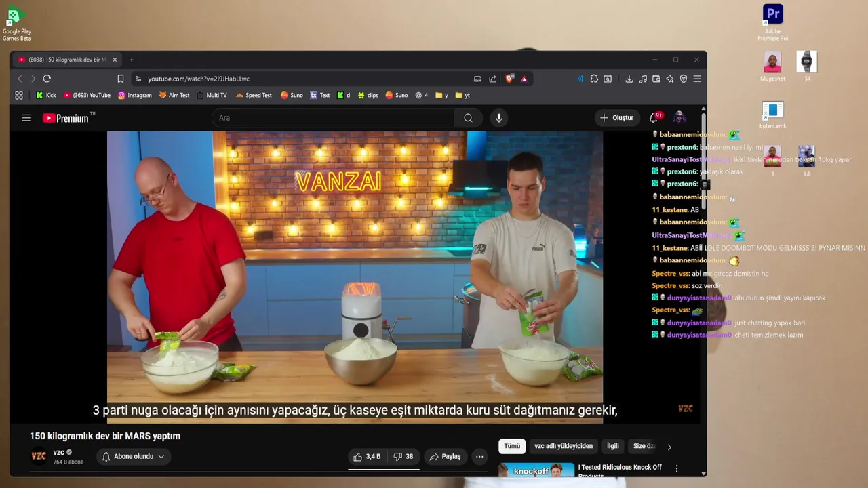Open more actions three-dot menu under video

(x=479, y=457)
